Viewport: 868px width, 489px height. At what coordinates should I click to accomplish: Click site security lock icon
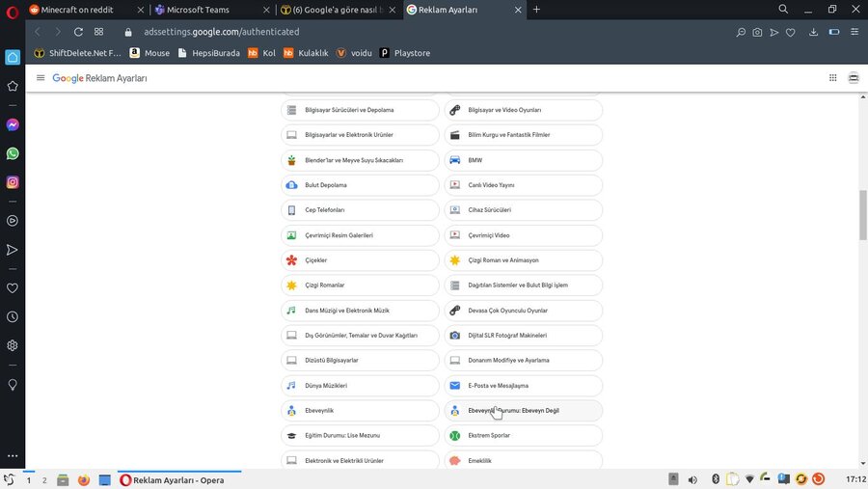[128, 32]
